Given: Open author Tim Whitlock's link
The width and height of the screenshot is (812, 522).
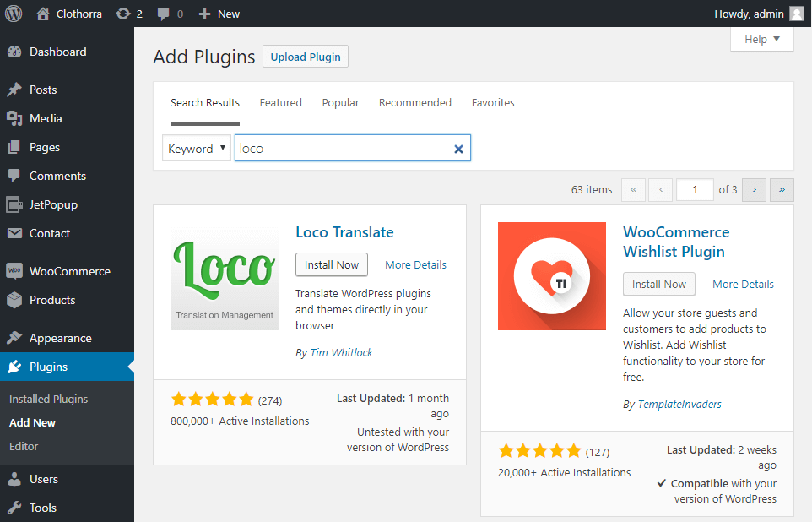Looking at the screenshot, I should pos(341,352).
